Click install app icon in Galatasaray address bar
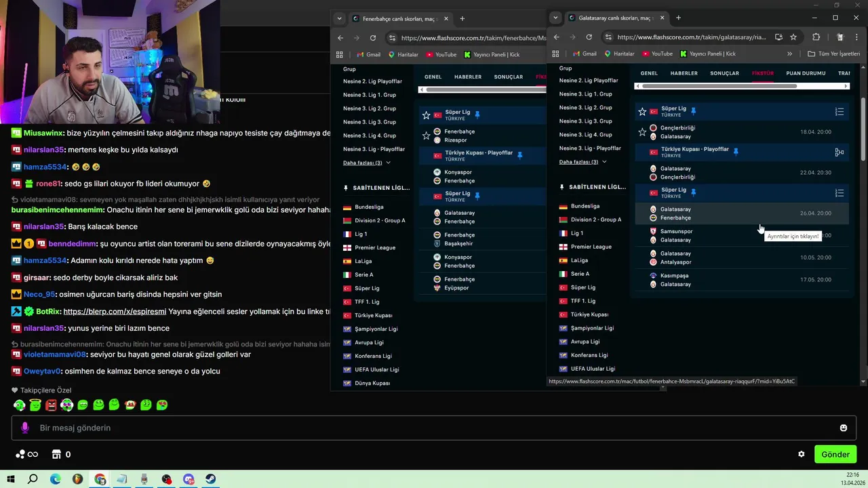 coord(778,37)
